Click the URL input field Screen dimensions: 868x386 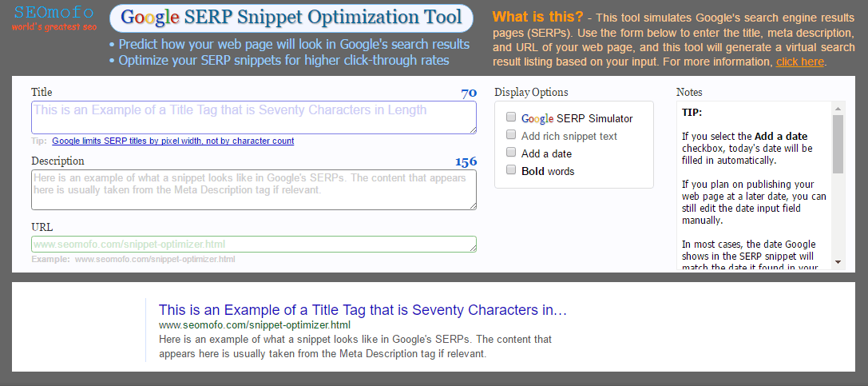point(254,245)
